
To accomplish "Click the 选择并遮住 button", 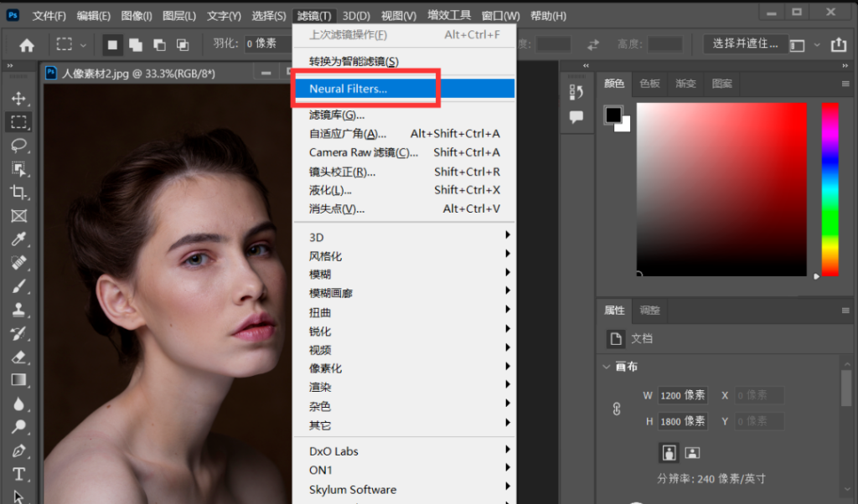I will click(744, 44).
